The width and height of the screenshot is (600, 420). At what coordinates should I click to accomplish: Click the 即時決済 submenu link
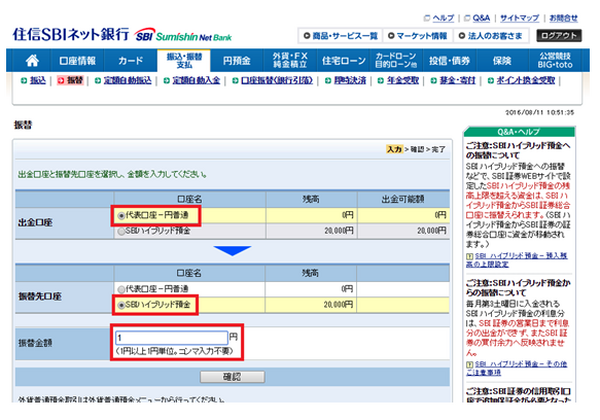[x=350, y=80]
